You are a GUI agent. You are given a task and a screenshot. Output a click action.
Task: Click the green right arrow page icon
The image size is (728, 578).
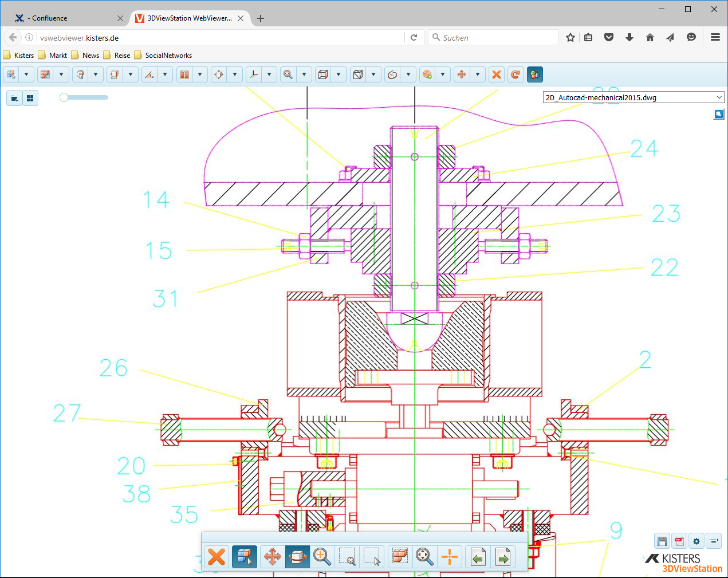(x=503, y=556)
